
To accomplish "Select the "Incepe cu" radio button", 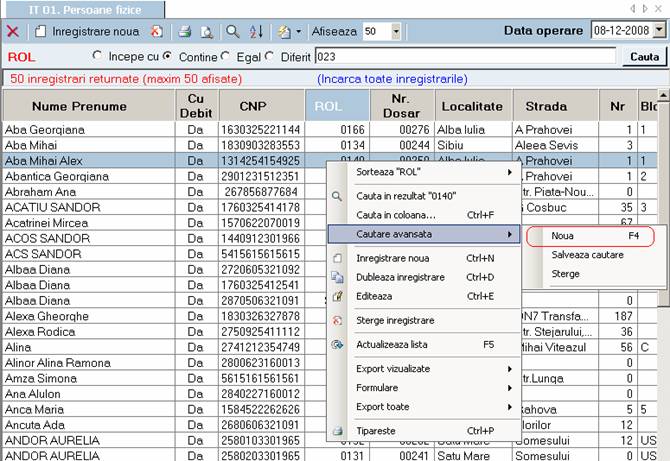I will coord(97,56).
